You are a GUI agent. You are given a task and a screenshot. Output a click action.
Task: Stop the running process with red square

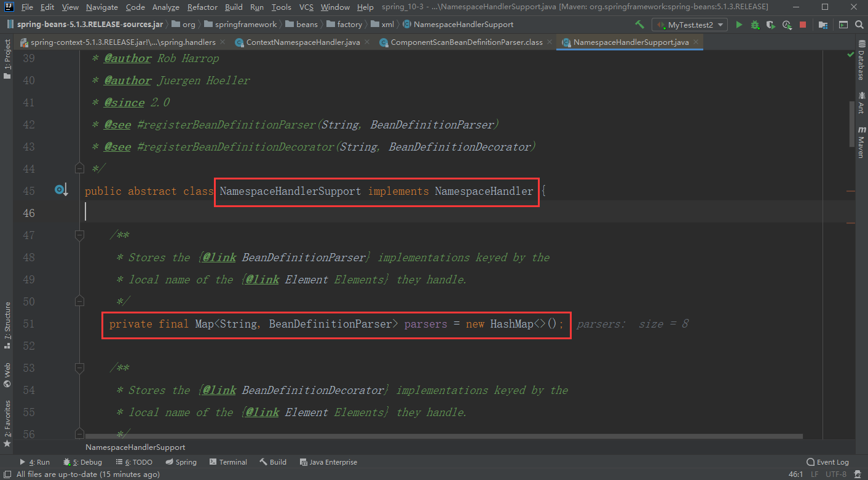(802, 25)
